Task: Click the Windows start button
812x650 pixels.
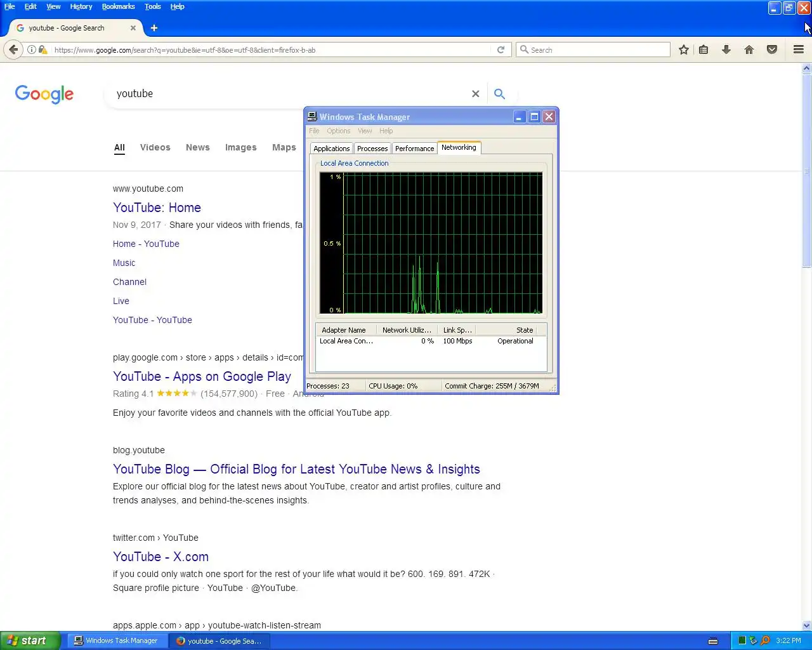Action: [x=30, y=640]
